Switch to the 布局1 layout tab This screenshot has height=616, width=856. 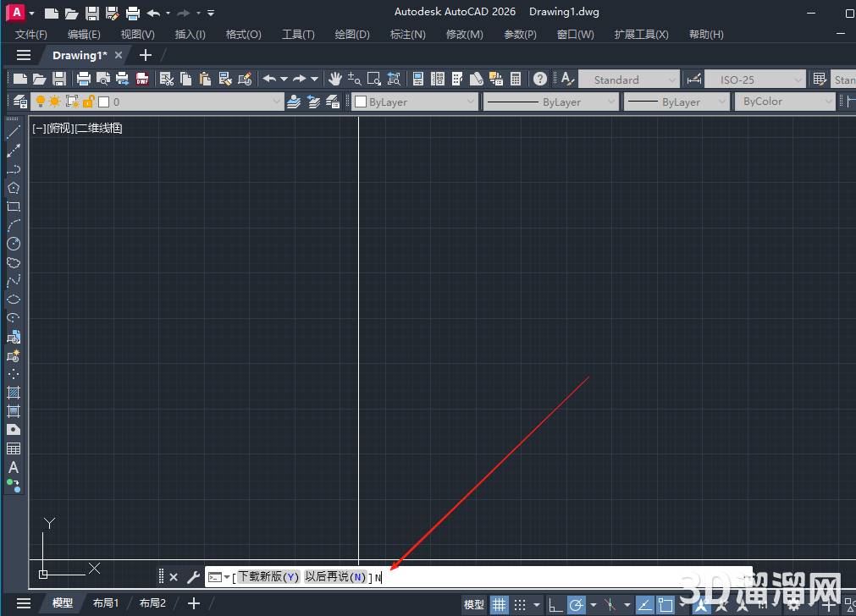tap(106, 603)
